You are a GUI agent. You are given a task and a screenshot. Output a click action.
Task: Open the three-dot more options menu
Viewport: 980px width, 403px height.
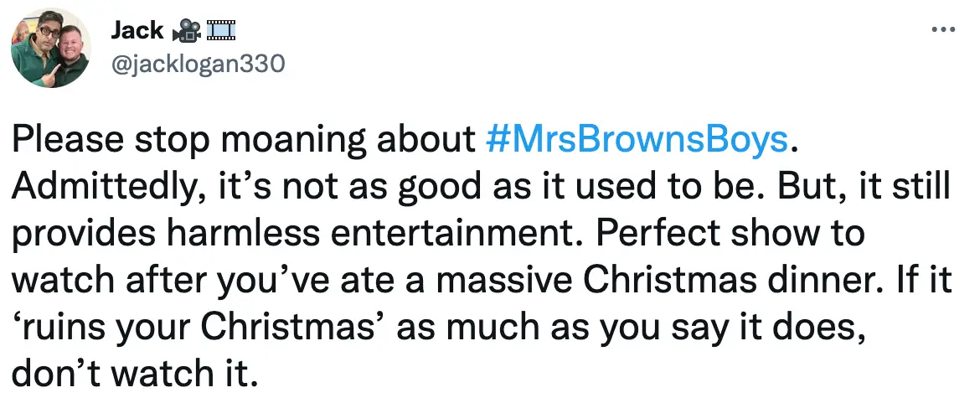[943, 30]
